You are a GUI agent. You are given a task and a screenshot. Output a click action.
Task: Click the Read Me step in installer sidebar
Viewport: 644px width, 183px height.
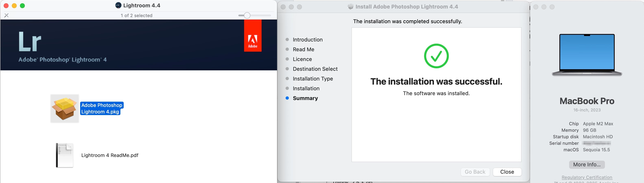tap(303, 49)
